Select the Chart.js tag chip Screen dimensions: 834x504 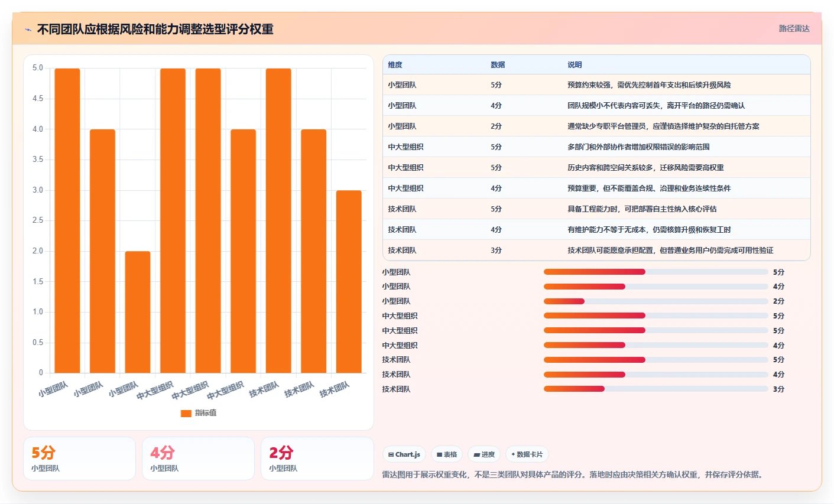(x=404, y=454)
